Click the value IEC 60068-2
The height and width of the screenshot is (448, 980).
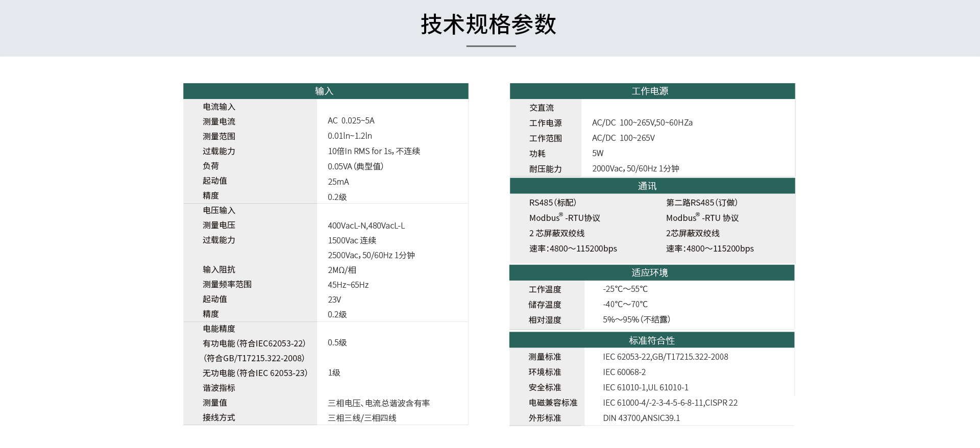pos(624,372)
